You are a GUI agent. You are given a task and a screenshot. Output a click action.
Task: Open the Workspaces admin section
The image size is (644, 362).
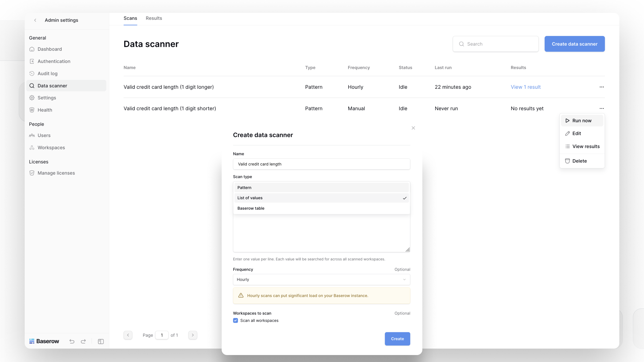pyautogui.click(x=51, y=147)
